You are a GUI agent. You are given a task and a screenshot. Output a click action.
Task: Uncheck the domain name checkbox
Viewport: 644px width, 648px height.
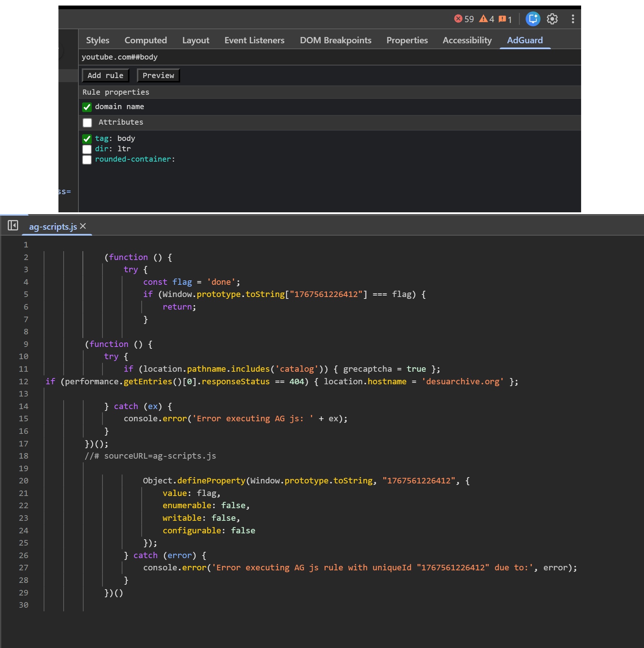coord(87,107)
